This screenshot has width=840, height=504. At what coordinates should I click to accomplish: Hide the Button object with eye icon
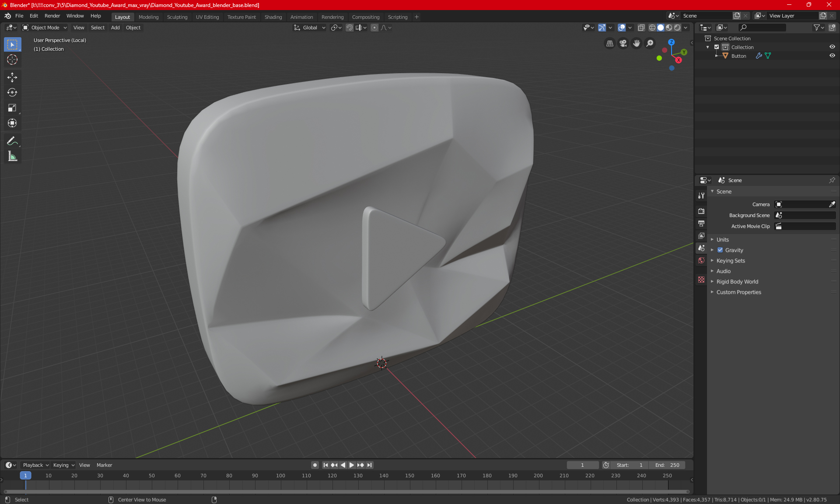(832, 56)
